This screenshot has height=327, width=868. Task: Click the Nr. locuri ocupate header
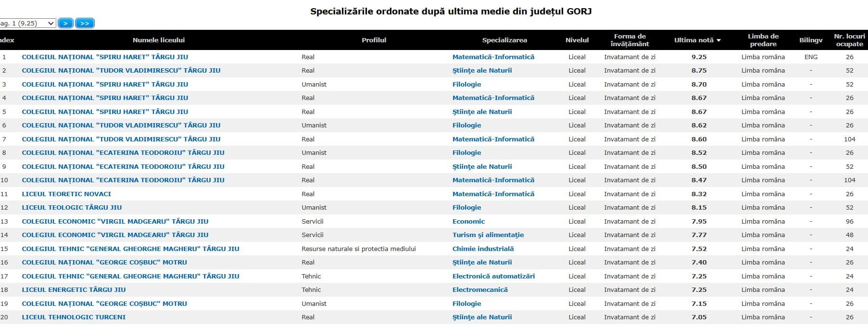click(x=849, y=40)
